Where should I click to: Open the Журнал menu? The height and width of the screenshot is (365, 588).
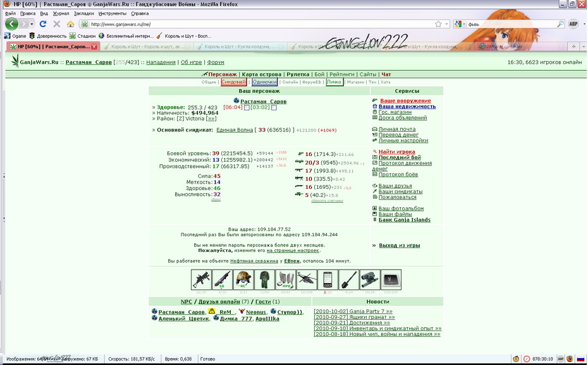point(61,13)
